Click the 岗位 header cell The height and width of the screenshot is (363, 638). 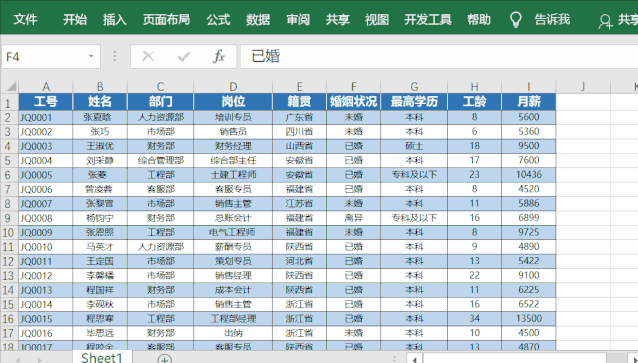coord(233,102)
